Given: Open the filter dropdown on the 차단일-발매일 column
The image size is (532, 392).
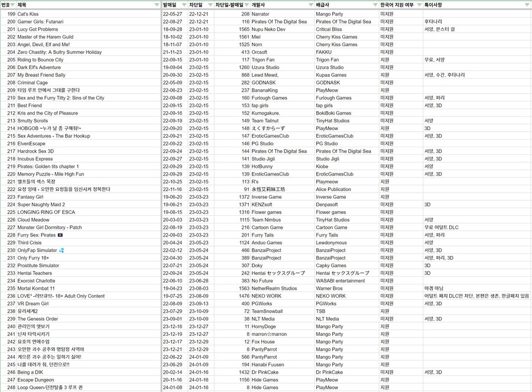Looking at the screenshot, I should [x=246, y=5].
